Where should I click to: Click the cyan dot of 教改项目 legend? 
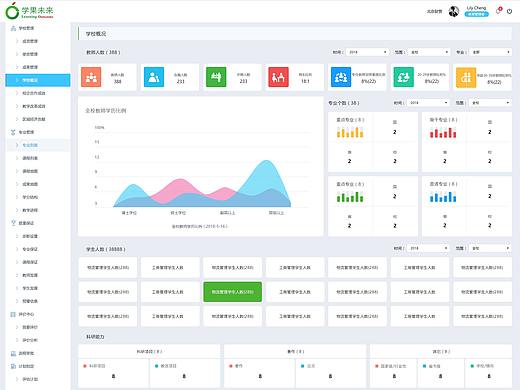coord(156,366)
